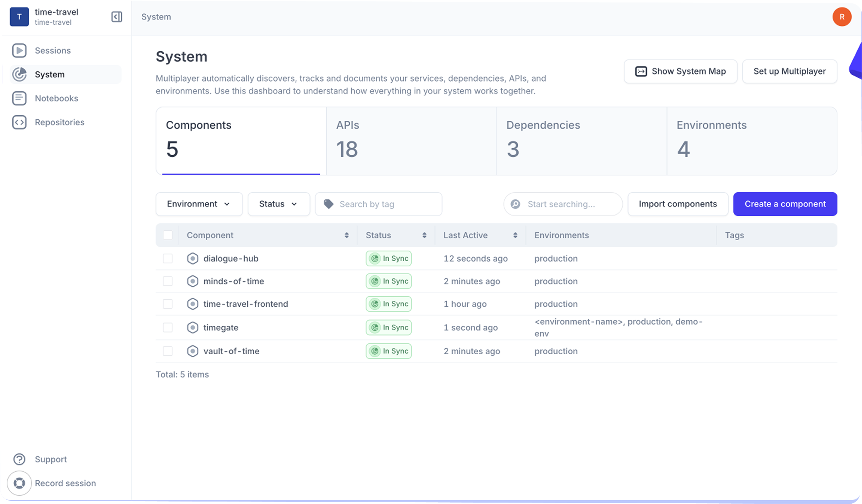Screen dimensions: 862x504
Task: Open minds-of-time component name
Action: (234, 281)
